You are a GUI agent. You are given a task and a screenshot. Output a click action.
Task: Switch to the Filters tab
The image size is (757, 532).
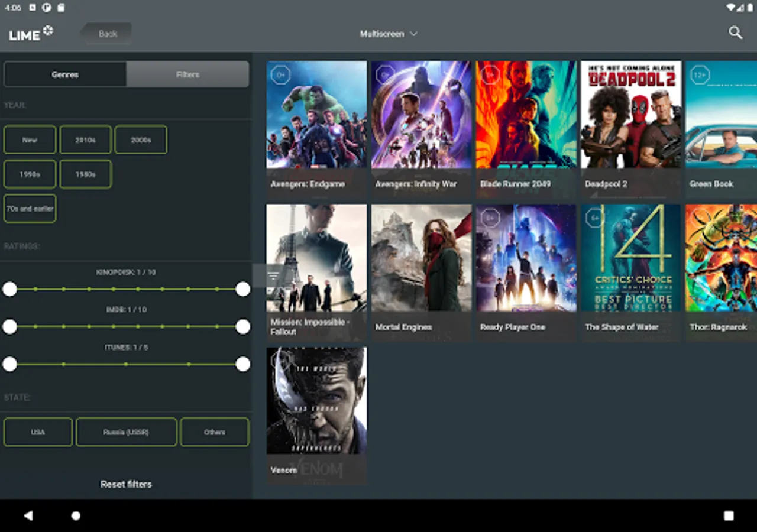pos(187,74)
